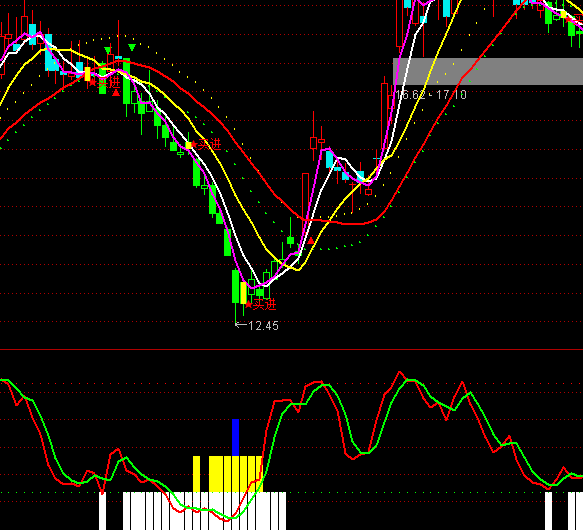
Task: Select the 买进 marker beside mid-decline yellow candle
Action: pos(206,144)
